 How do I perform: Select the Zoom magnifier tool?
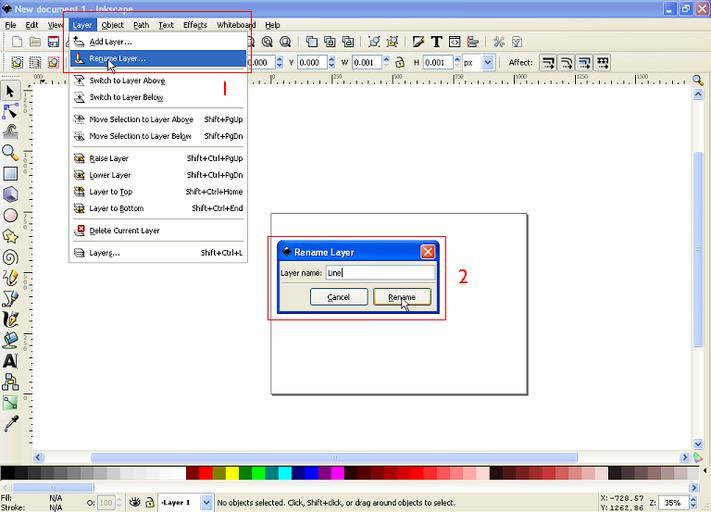[x=10, y=153]
